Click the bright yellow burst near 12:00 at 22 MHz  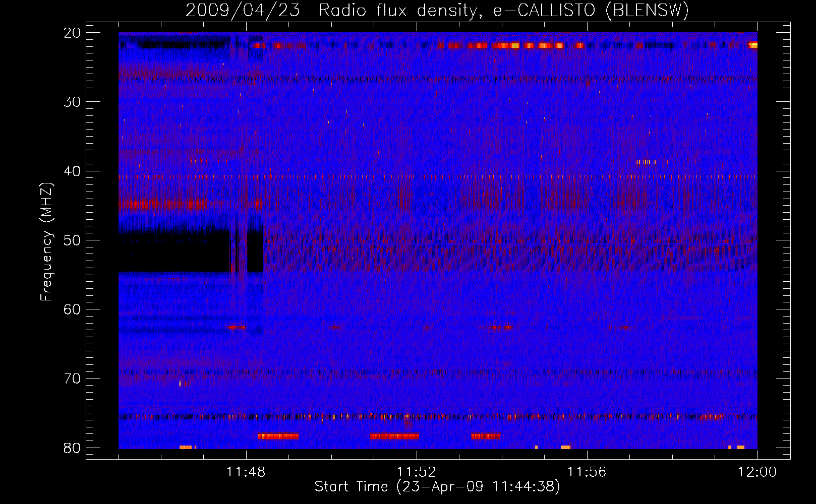click(752, 45)
